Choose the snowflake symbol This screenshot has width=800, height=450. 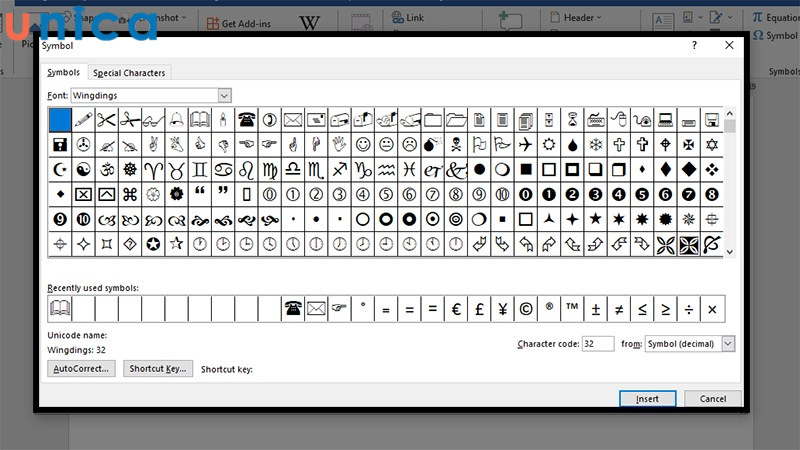595,145
